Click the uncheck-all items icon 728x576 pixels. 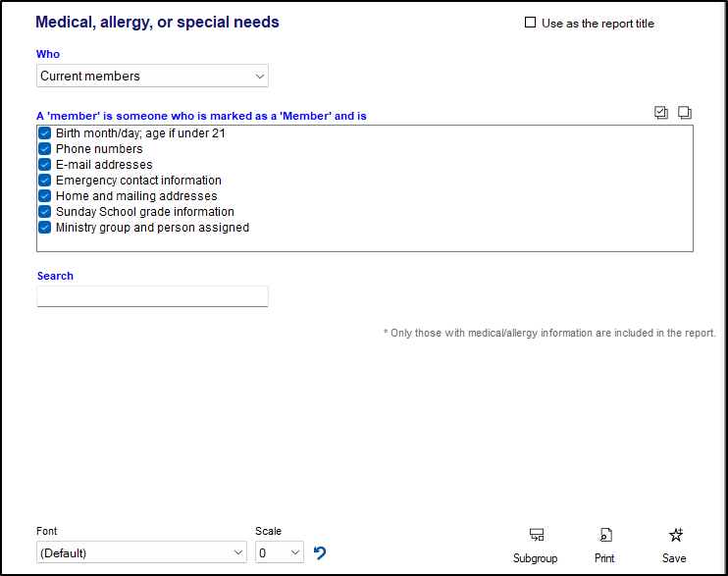click(x=685, y=113)
